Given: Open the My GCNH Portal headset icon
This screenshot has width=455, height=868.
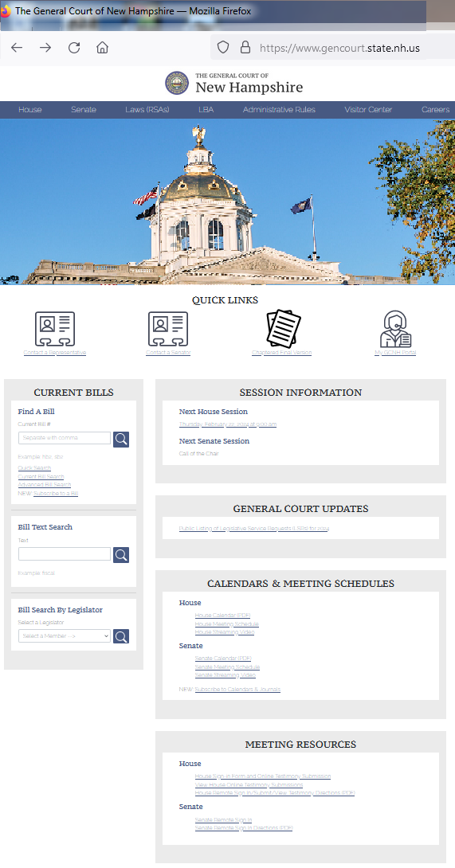Looking at the screenshot, I should point(395,329).
